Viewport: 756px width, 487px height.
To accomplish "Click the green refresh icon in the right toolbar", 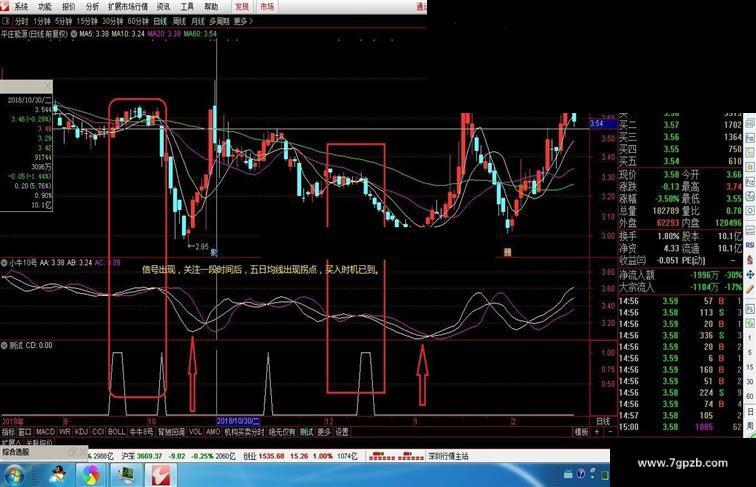I will [750, 322].
